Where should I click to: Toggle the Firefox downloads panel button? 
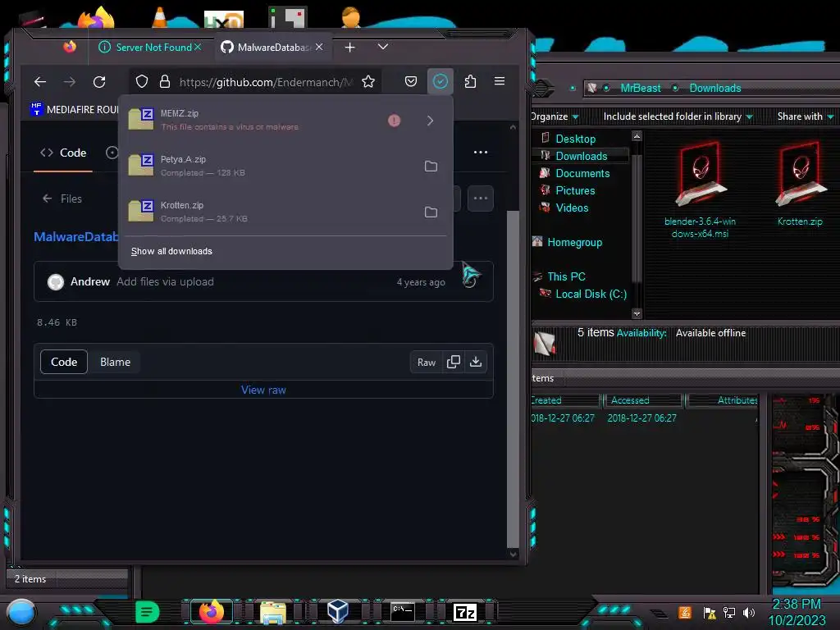[x=441, y=81]
